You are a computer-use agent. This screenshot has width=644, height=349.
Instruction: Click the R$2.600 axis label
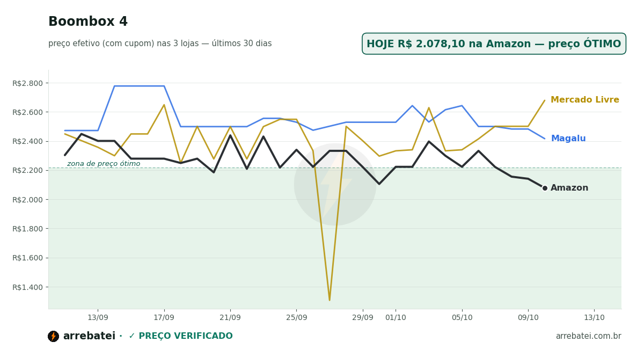pos(27,112)
